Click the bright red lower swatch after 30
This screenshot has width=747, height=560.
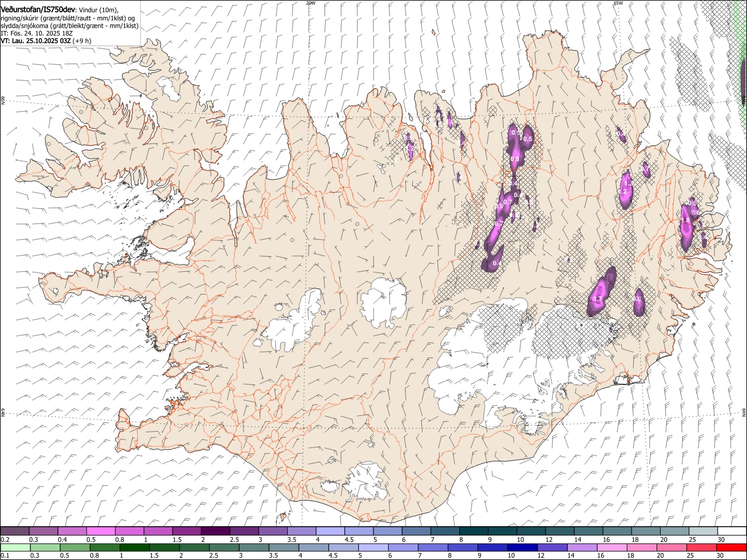coord(731,548)
